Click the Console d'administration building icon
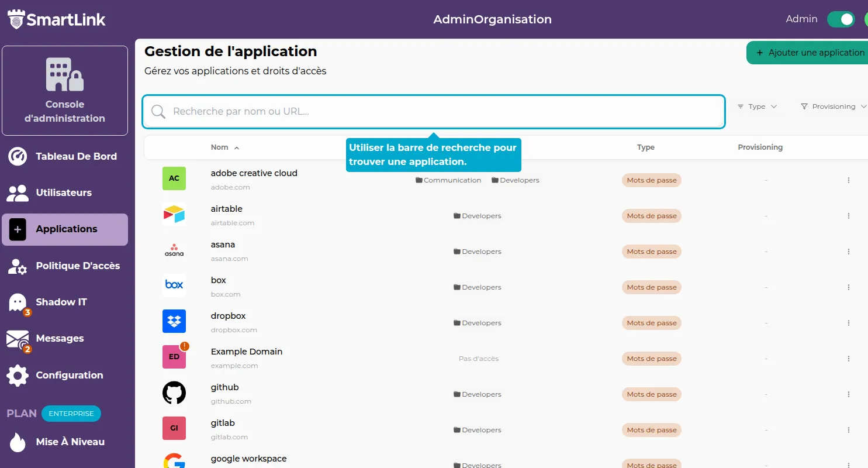 coord(65,74)
